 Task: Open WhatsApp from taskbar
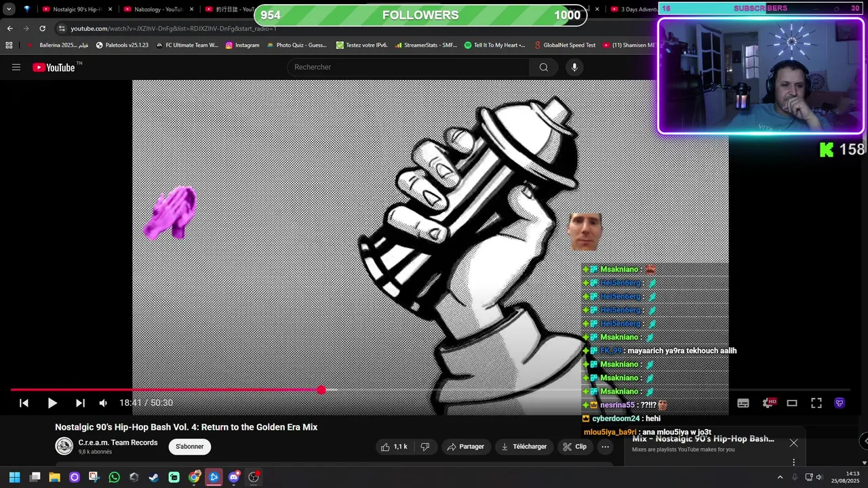pos(114,477)
